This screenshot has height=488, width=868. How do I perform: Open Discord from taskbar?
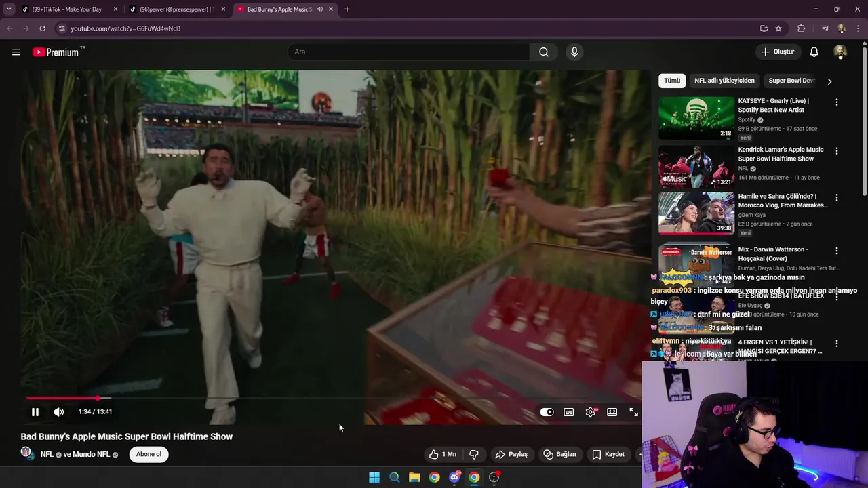click(454, 477)
